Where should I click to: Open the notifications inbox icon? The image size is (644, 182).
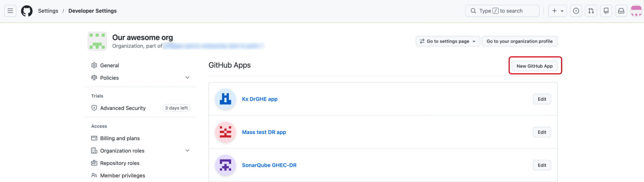point(621,11)
